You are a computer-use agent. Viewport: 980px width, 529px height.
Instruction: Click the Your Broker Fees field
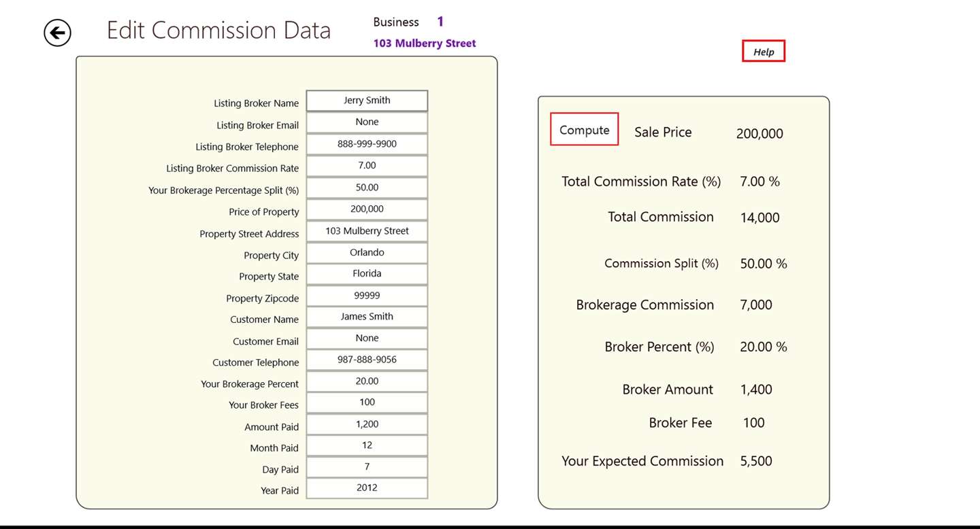(367, 403)
